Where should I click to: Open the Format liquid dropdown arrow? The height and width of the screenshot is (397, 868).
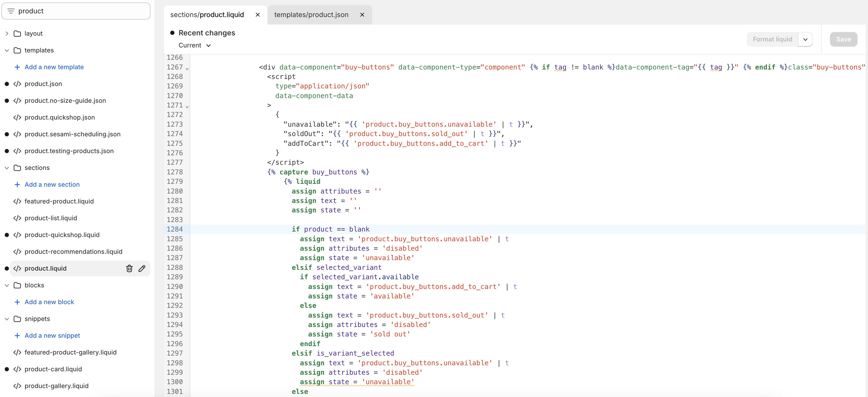coord(805,39)
